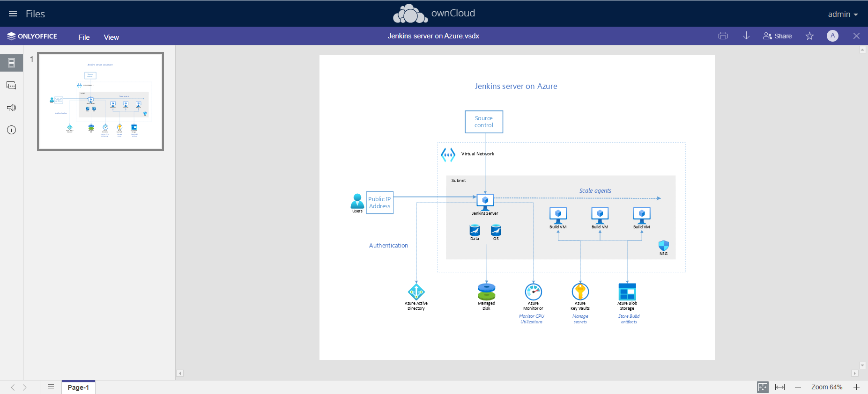Open the About info icon

[12, 130]
